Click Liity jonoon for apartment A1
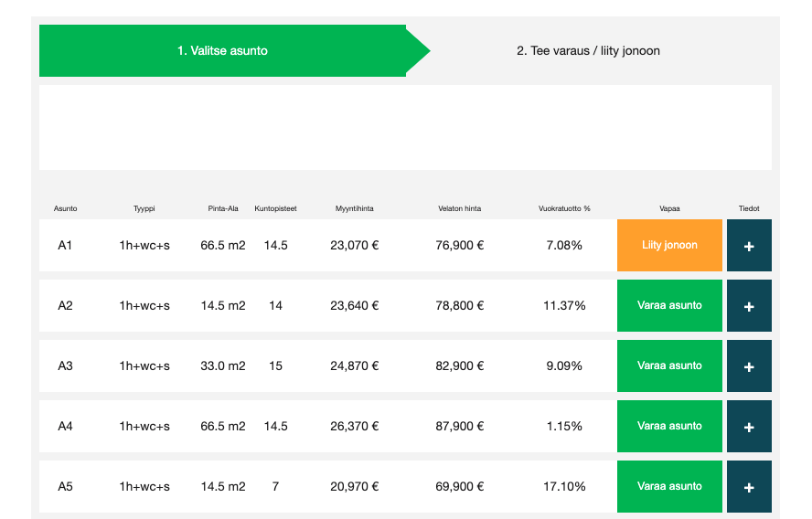 pos(669,245)
